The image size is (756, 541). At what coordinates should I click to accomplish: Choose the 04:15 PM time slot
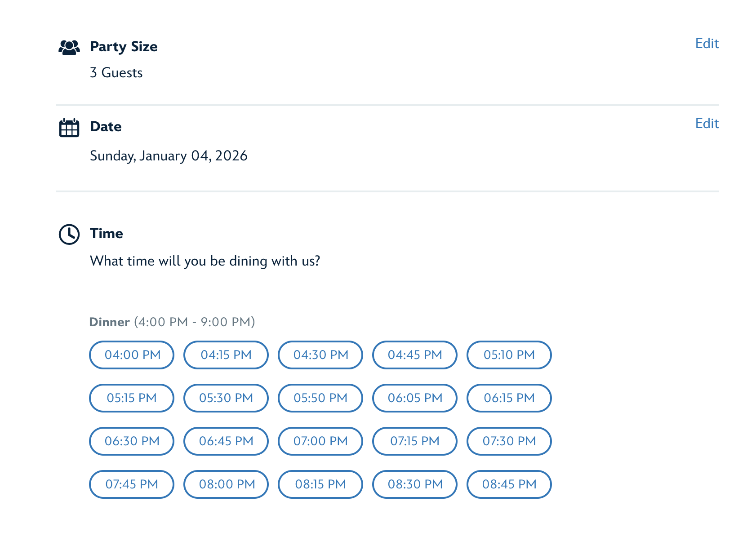click(226, 355)
